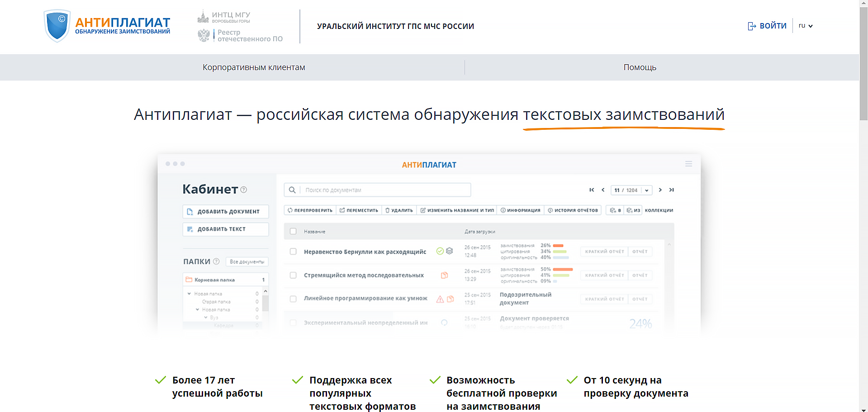Click the Подозрительный документ label
Screen dimensions: 868x412
click(526, 298)
